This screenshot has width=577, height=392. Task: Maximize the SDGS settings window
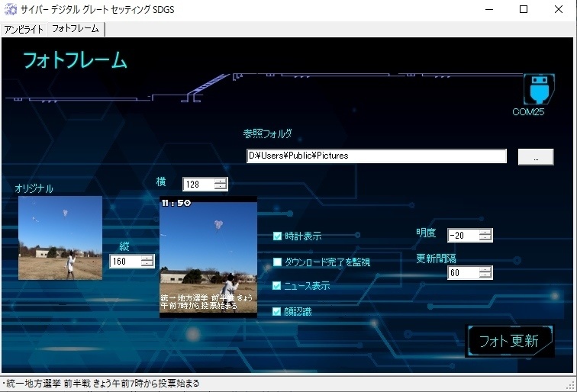tap(524, 10)
